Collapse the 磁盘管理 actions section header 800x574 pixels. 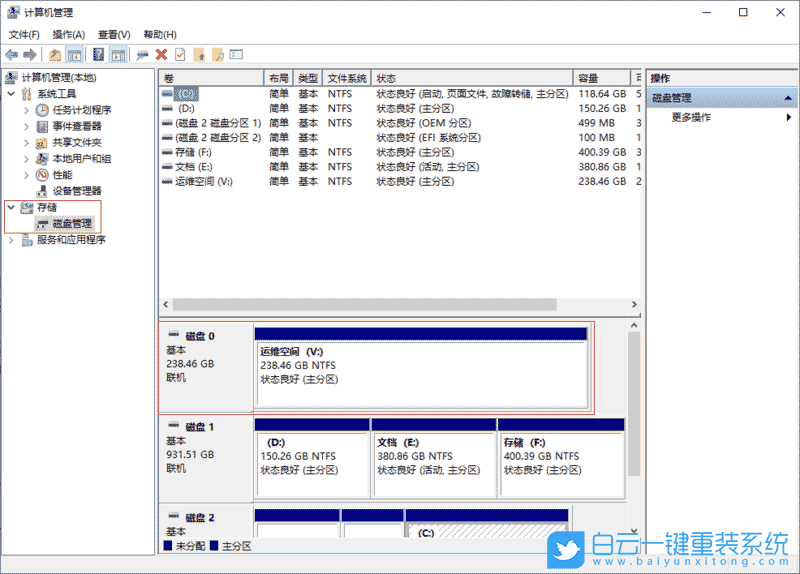790,98
